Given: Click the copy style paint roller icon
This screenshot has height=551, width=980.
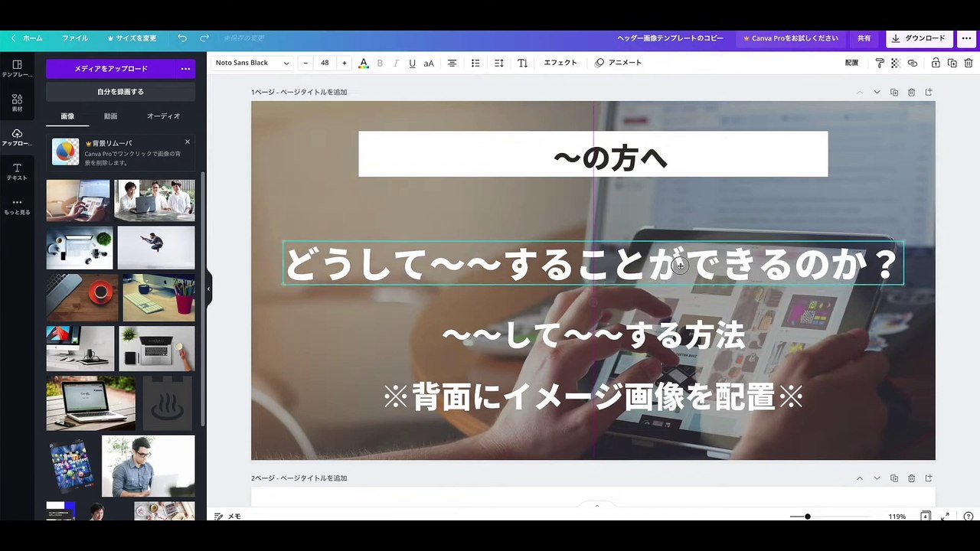Looking at the screenshot, I should click(879, 63).
